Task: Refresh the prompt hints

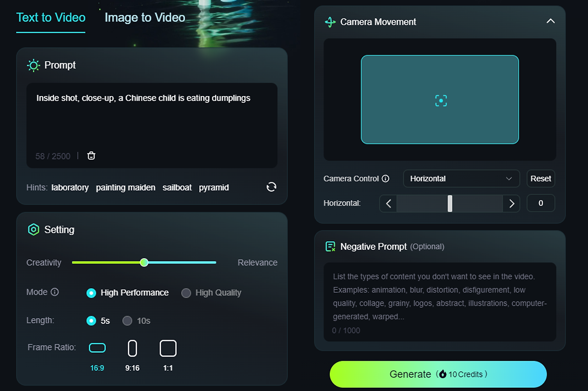Action: point(271,187)
